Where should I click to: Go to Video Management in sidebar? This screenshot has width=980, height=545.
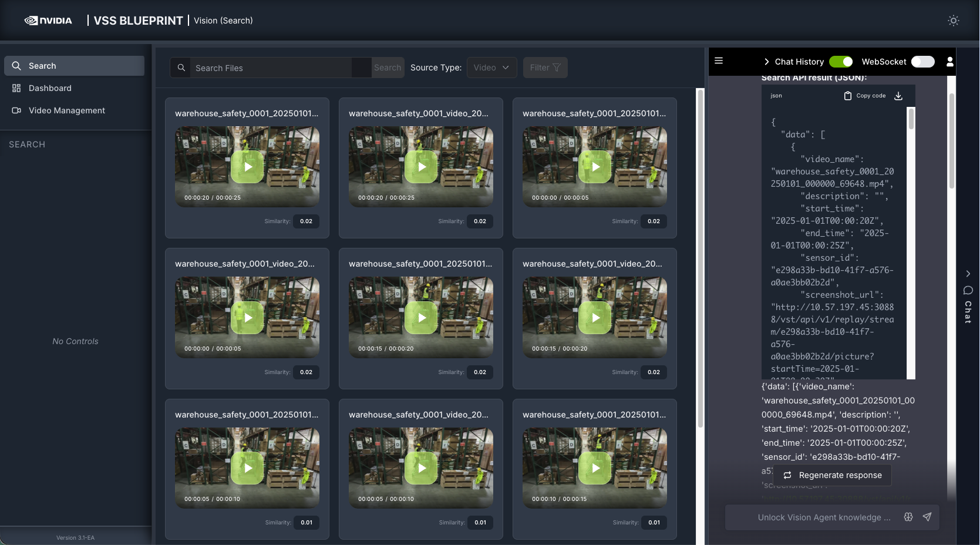click(66, 110)
